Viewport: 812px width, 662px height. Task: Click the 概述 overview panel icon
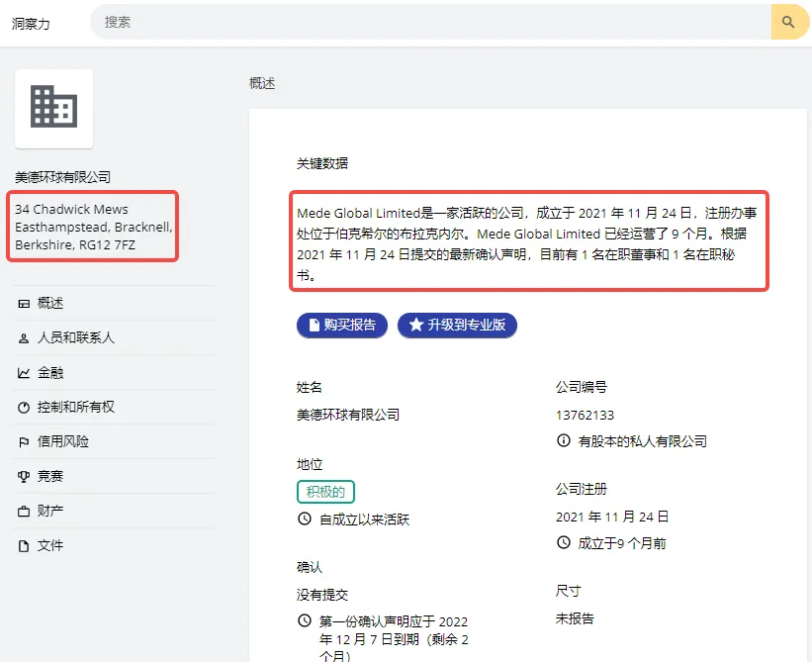click(24, 304)
